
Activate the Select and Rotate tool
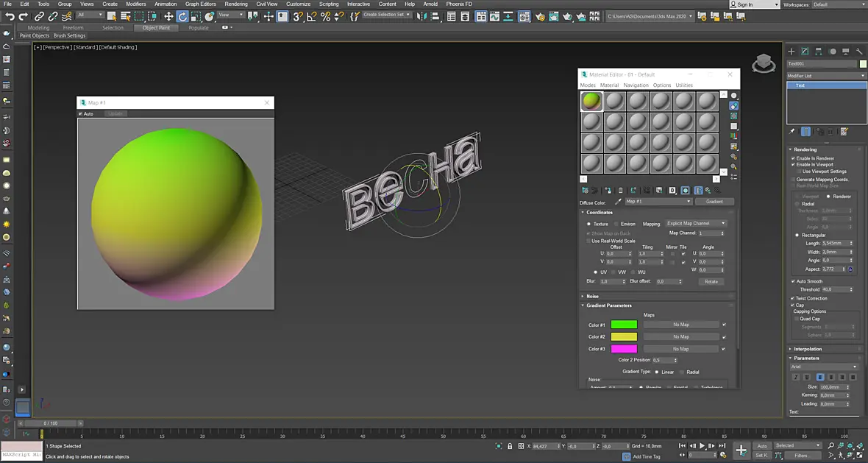click(x=182, y=17)
